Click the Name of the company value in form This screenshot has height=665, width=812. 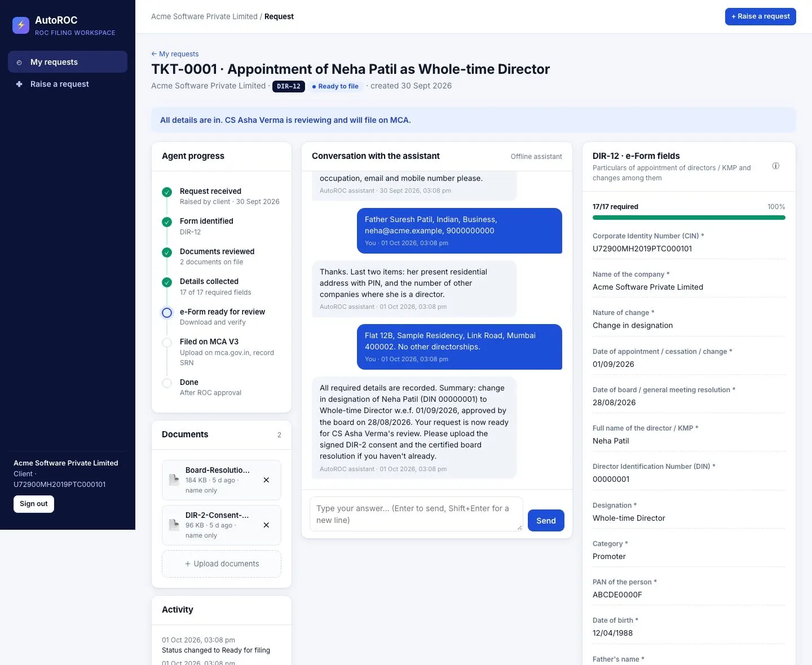[x=648, y=287]
